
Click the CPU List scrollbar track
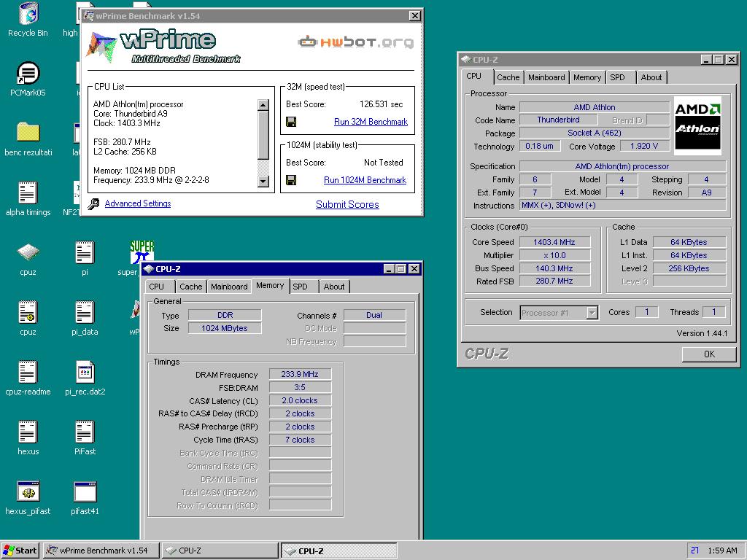263,168
